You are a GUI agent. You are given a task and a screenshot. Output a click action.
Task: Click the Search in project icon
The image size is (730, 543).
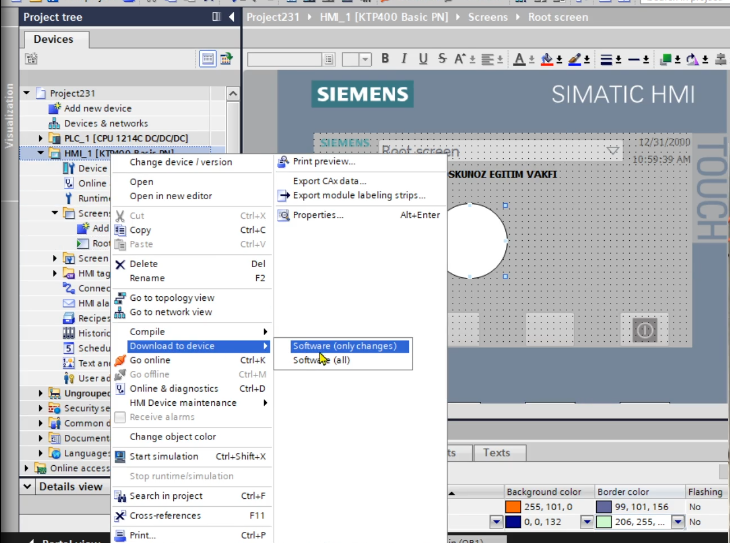tap(120, 496)
